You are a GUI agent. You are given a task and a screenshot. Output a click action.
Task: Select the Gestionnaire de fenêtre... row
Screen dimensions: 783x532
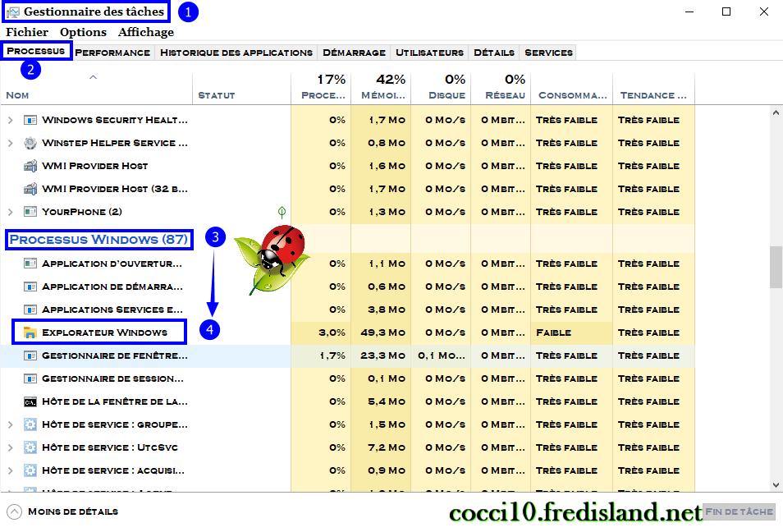pyautogui.click(x=347, y=355)
